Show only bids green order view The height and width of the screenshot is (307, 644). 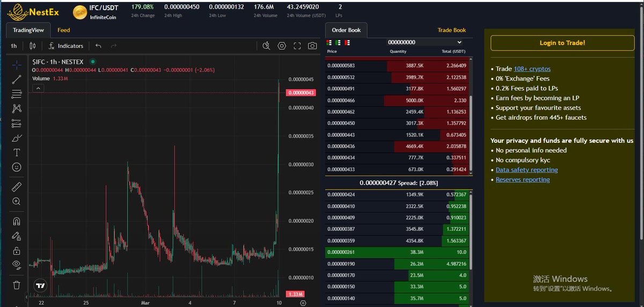tap(338, 42)
